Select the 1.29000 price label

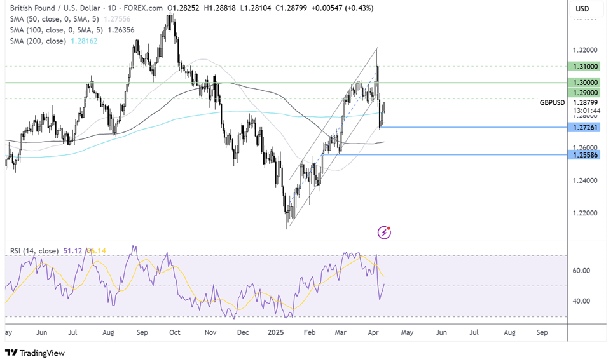click(x=585, y=93)
